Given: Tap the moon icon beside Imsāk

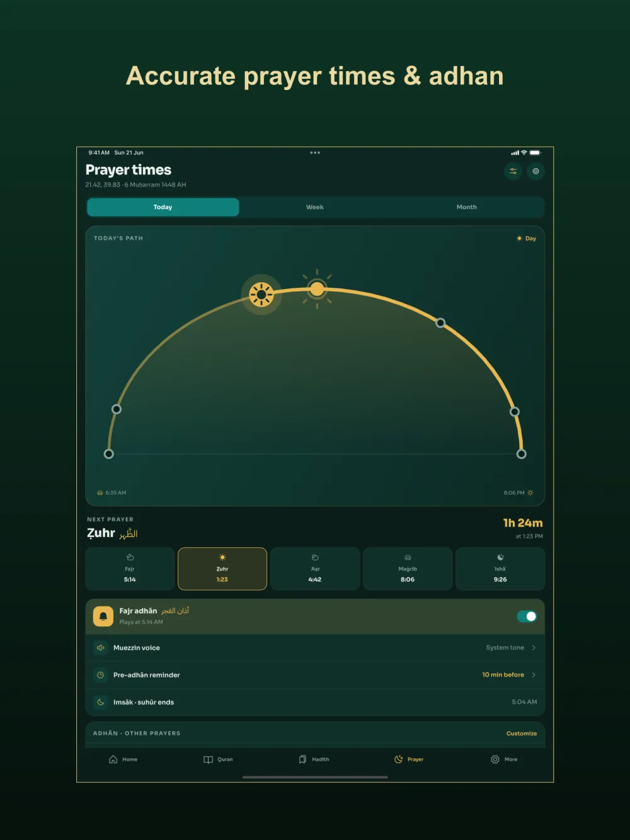Looking at the screenshot, I should (x=101, y=702).
